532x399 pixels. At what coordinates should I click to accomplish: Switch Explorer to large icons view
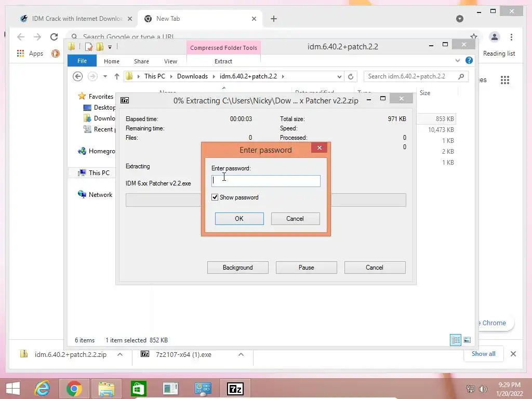pyautogui.click(x=467, y=340)
